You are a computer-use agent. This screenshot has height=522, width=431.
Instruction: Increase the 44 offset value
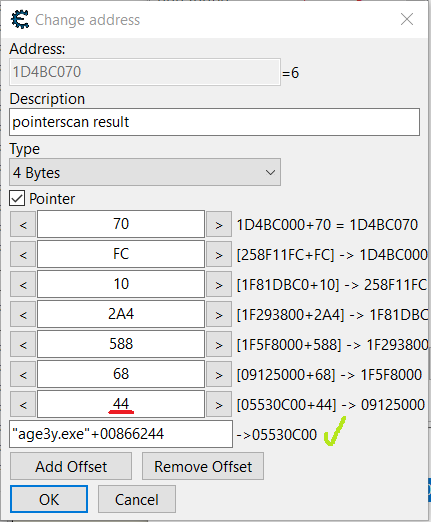click(x=219, y=404)
